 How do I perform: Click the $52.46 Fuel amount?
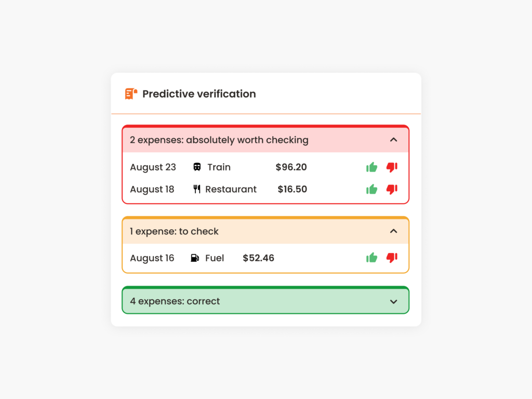[258, 258]
